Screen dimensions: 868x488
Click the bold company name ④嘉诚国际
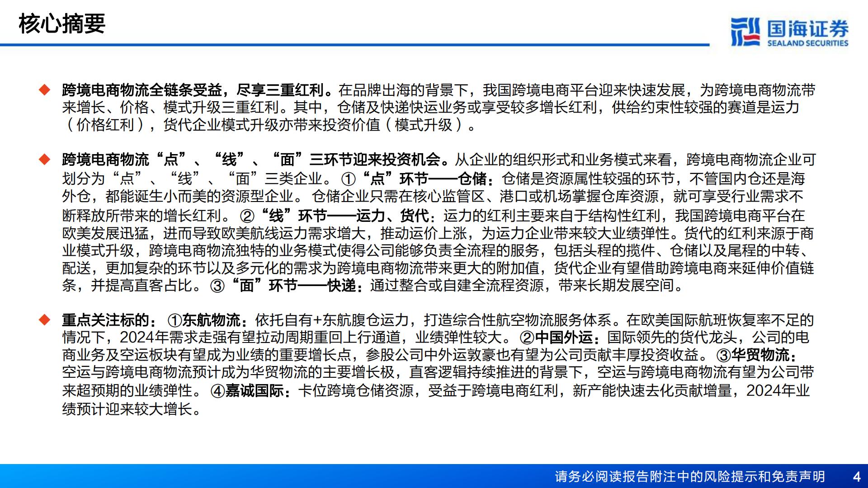click(x=250, y=391)
